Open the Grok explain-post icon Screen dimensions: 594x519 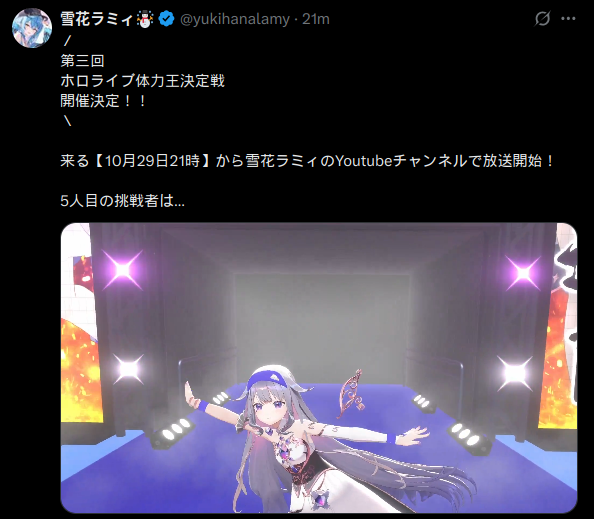pos(542,19)
